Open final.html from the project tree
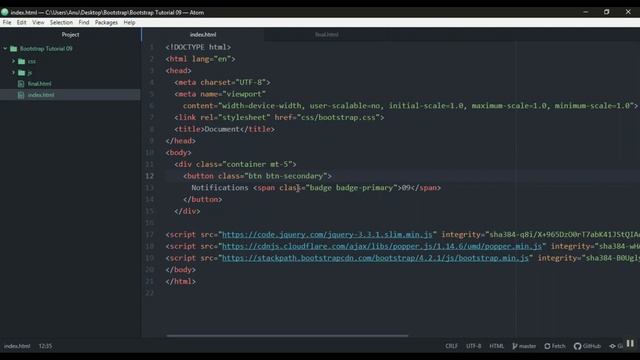The image size is (640, 360). [x=40, y=84]
